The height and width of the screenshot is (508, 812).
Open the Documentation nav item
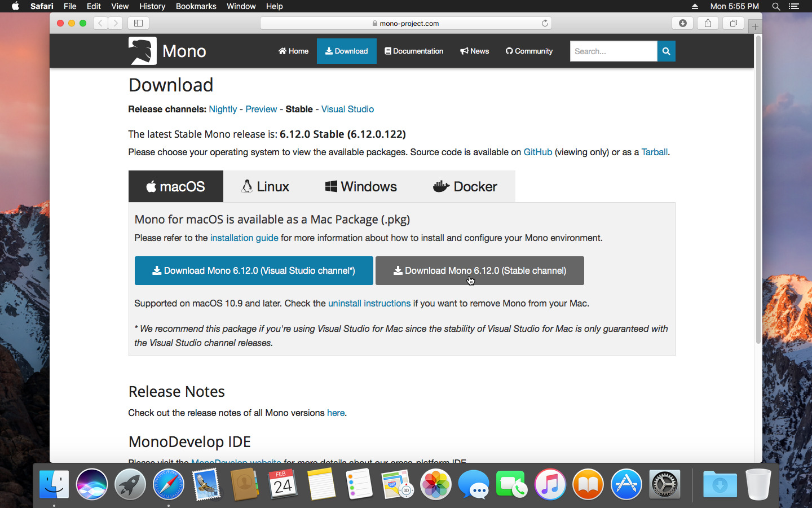(x=414, y=51)
